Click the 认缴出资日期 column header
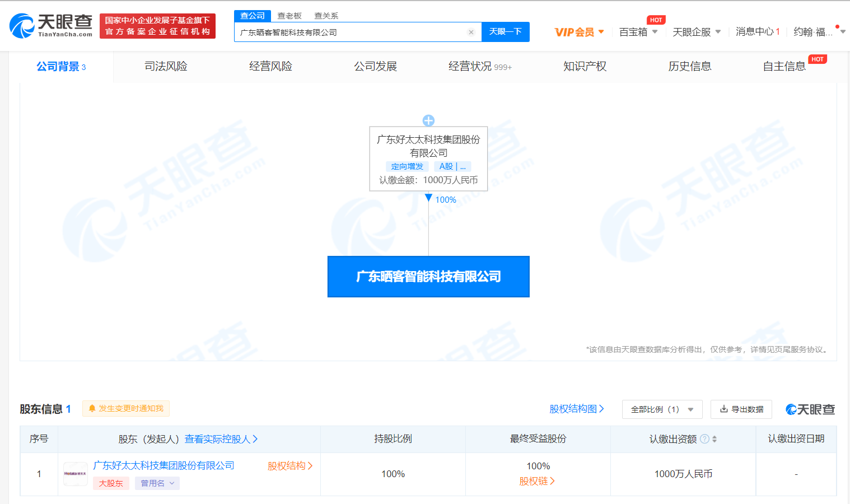The image size is (850, 504). 796,439
